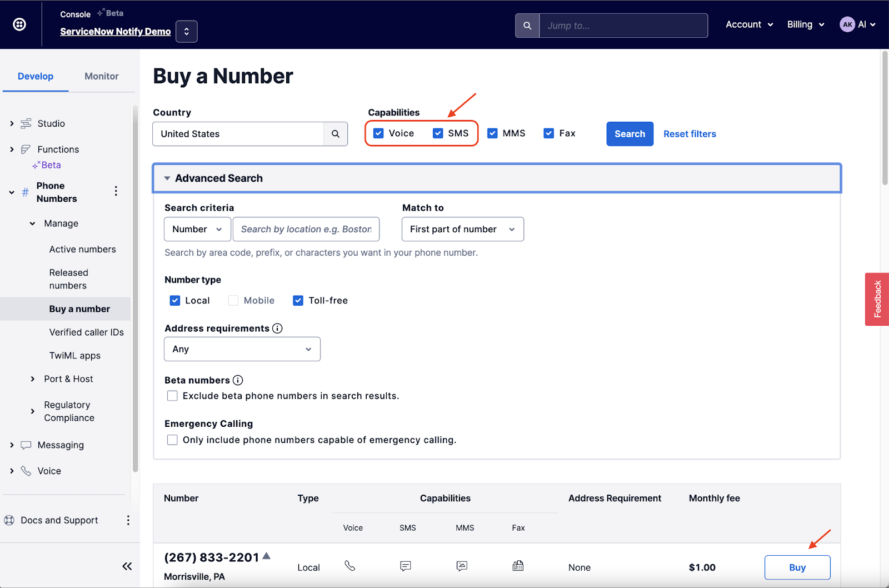Viewport: 889px width, 588px height.
Task: Switch to the Monitor tab
Action: [x=102, y=76]
